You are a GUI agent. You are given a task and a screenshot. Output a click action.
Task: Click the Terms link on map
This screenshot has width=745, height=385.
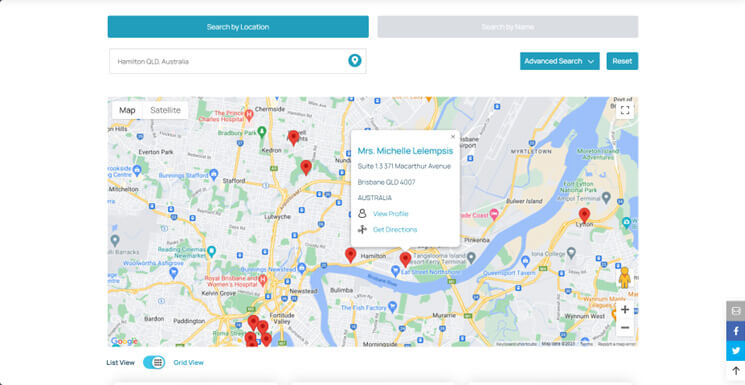click(586, 344)
